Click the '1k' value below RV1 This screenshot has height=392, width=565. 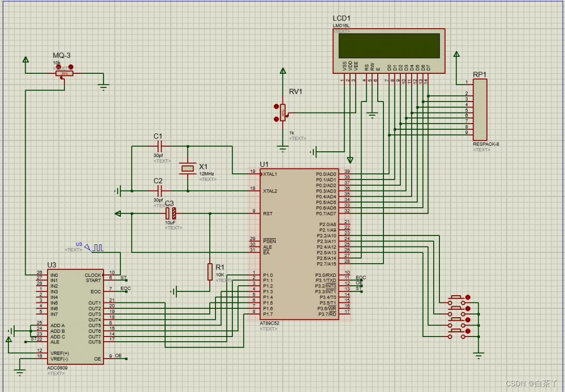(x=291, y=133)
